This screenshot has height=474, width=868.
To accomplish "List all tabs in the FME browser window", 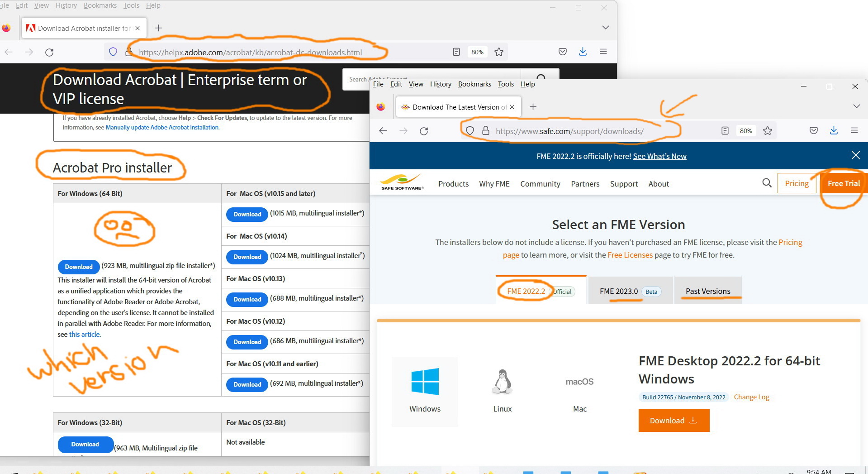I will coord(856,106).
